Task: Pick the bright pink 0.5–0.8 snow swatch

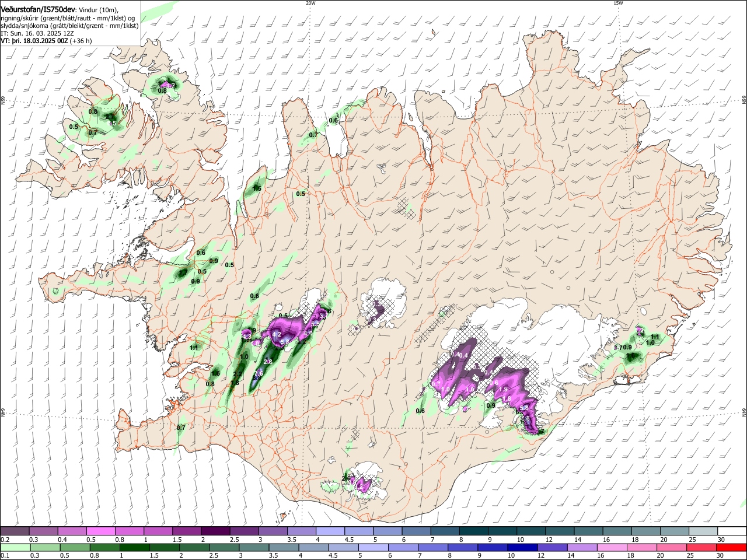Action: (100, 531)
